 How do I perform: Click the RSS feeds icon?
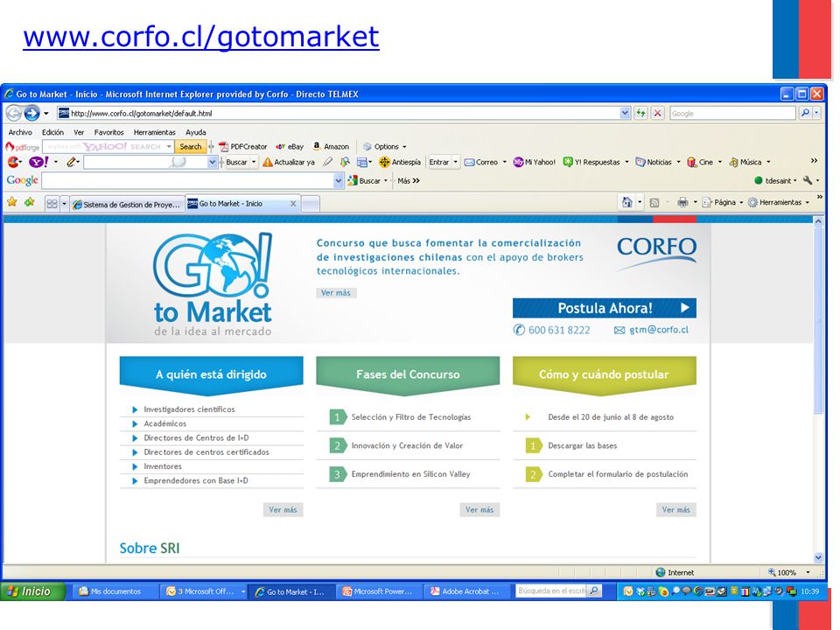click(654, 202)
